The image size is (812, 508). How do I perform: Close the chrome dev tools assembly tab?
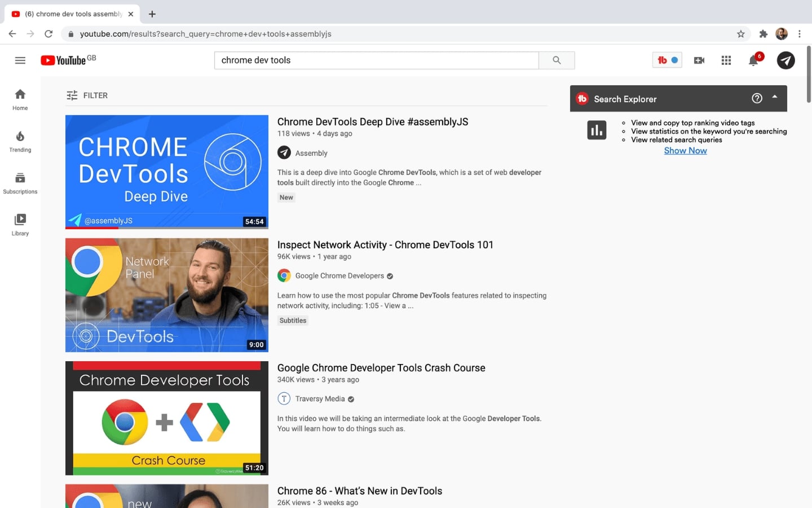pyautogui.click(x=131, y=14)
